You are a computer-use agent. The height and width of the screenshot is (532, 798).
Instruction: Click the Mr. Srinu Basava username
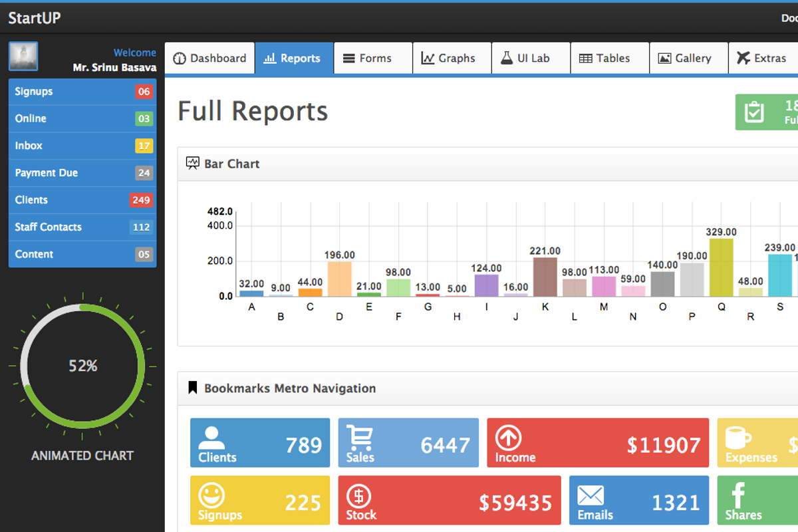(x=115, y=67)
